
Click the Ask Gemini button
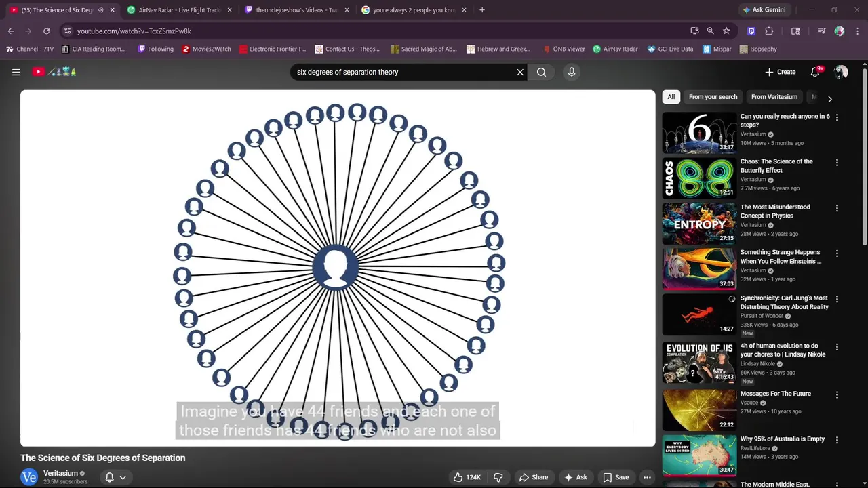764,10
